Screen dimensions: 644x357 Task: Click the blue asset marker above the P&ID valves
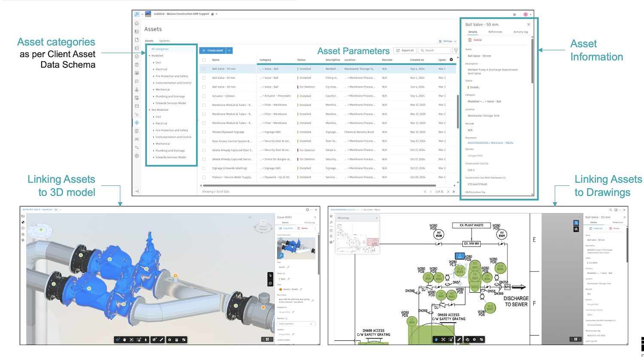(x=460, y=256)
